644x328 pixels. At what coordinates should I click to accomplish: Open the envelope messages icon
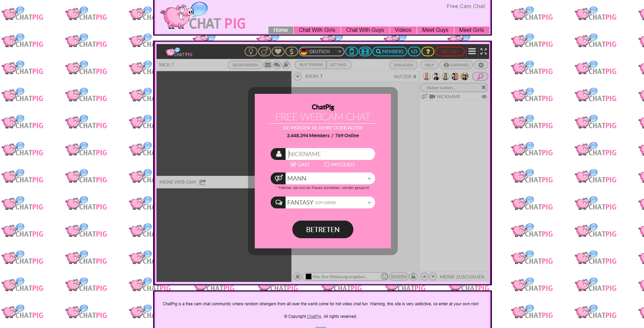tap(268, 65)
